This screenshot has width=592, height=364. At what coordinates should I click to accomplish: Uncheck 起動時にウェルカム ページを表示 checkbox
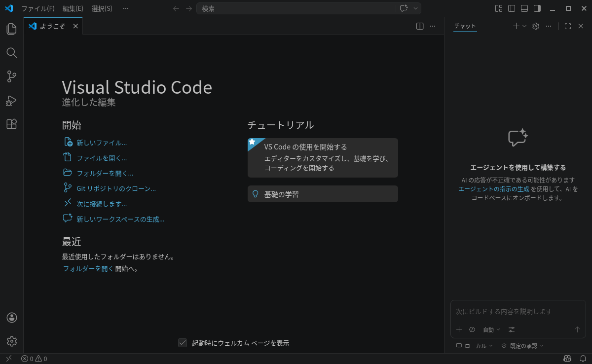point(183,343)
